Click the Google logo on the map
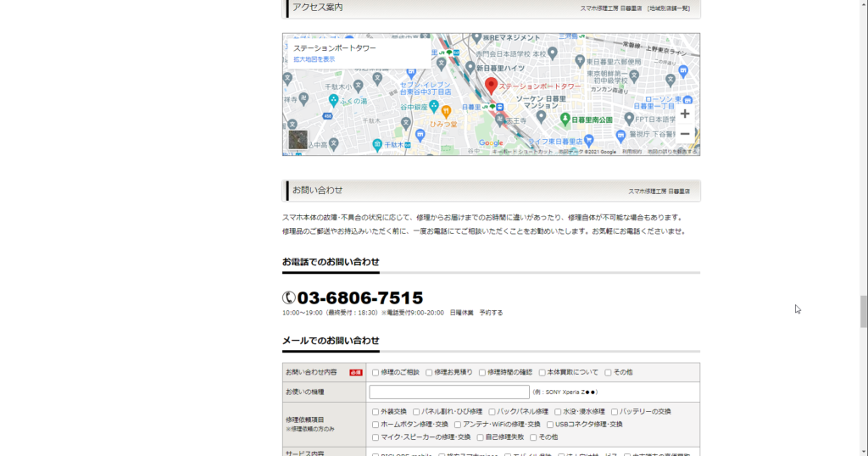Screen dimensions: 868x456 491,142
